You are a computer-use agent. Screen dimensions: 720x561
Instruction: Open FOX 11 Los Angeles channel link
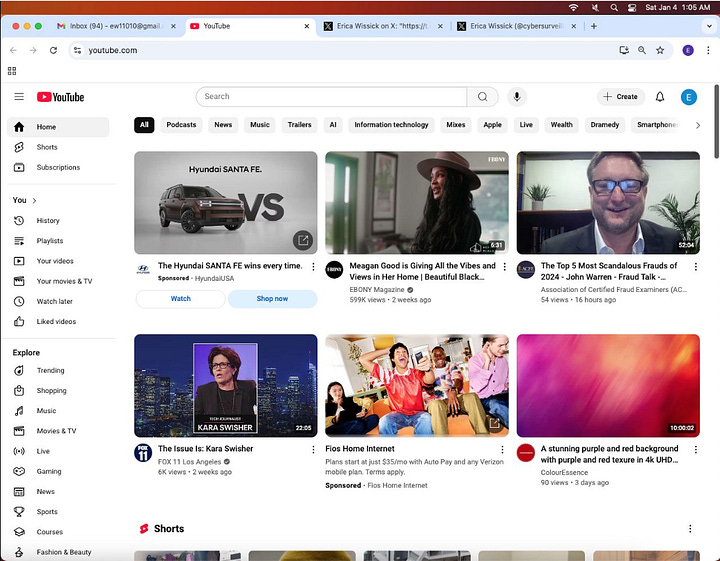(189, 462)
